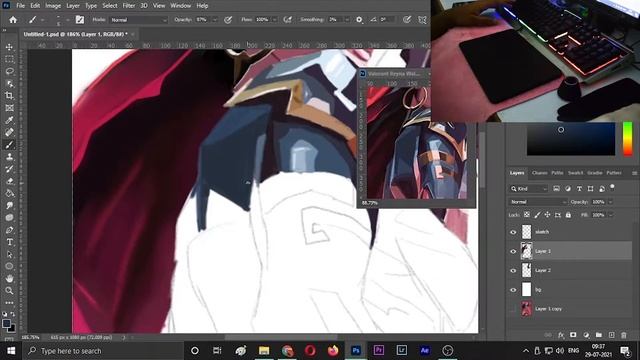Switch to the Paths tab

point(557,173)
